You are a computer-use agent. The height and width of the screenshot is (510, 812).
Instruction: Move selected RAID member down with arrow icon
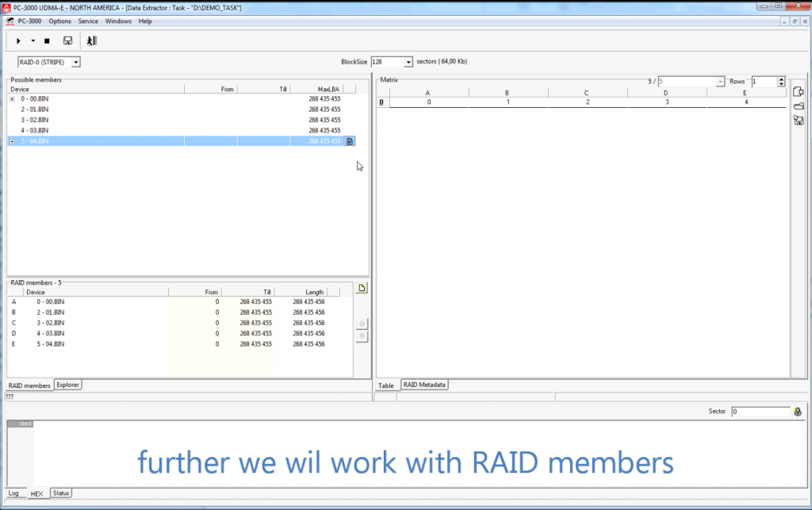coord(362,336)
